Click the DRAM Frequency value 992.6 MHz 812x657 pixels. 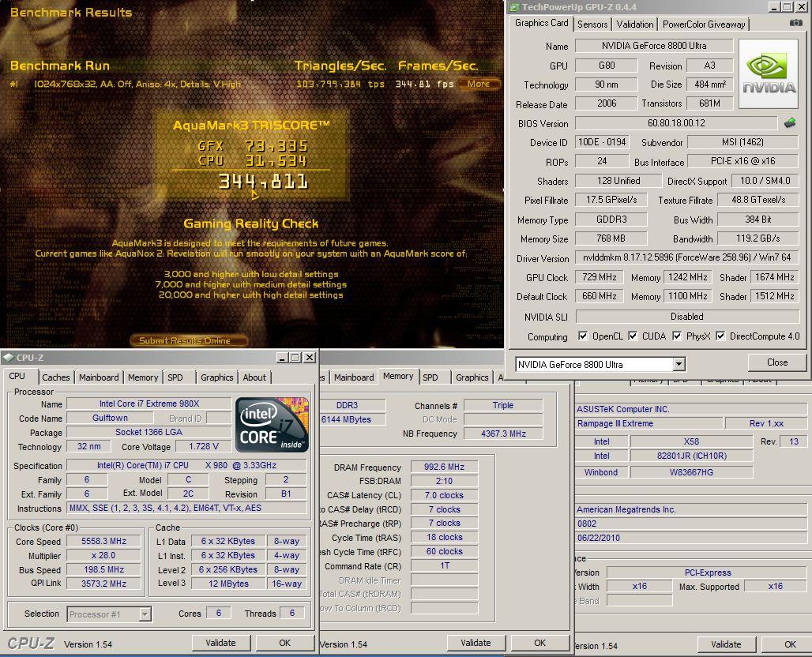click(x=445, y=467)
